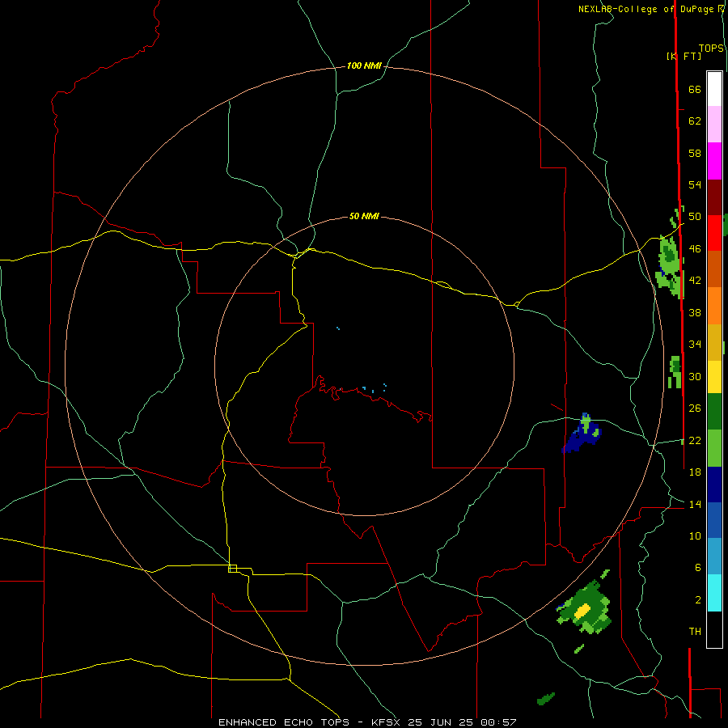The image size is (728, 728).
Task: Click the yellow legend swatch
Action: tap(714, 377)
